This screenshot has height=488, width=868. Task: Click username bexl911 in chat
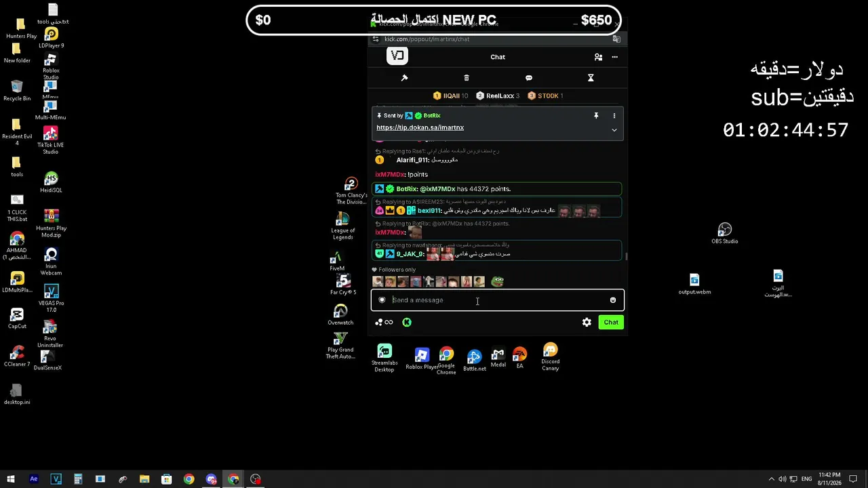[x=429, y=211]
